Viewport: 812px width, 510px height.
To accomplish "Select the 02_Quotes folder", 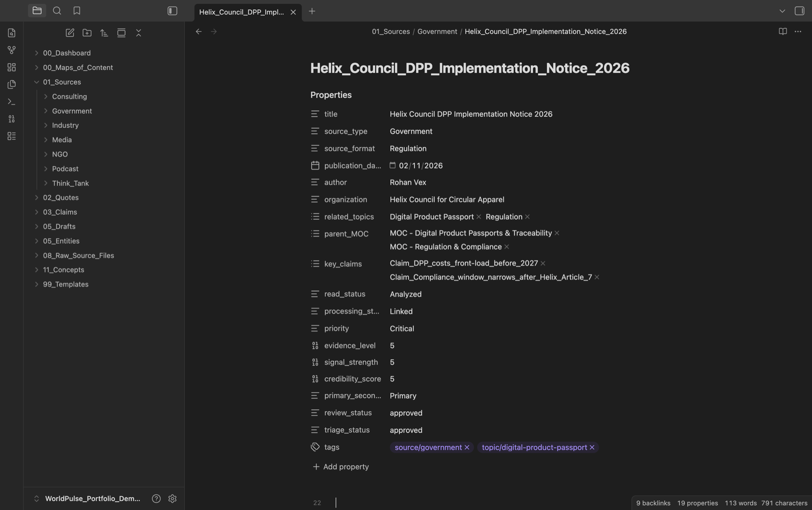I will (60, 198).
